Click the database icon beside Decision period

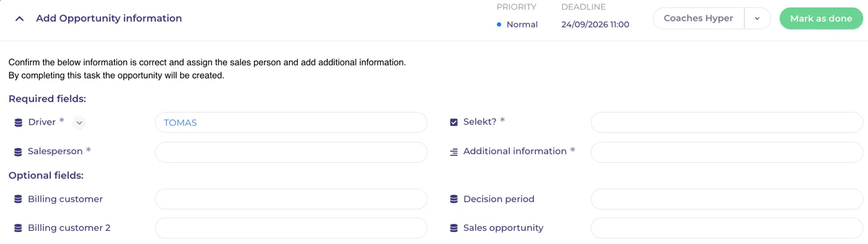coord(454,199)
